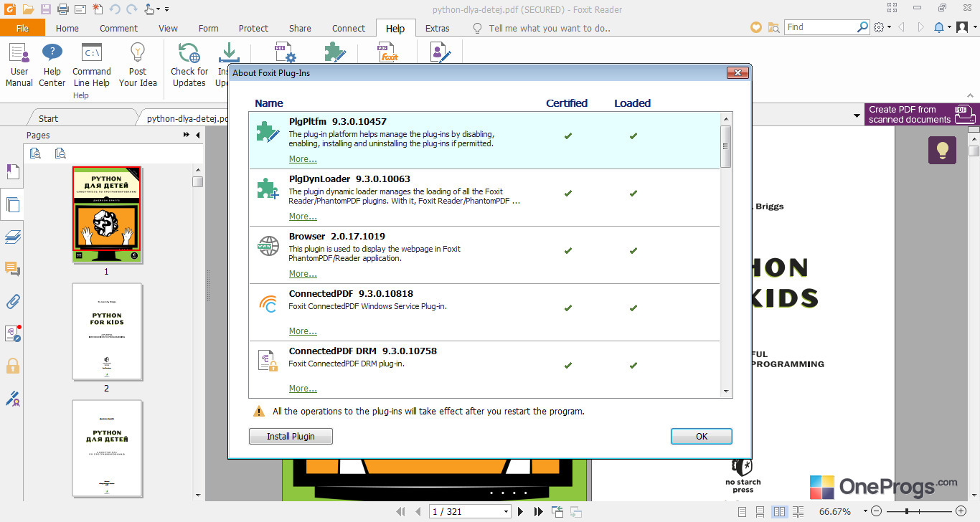Click the enlarge page thumbnails icon

click(x=35, y=153)
